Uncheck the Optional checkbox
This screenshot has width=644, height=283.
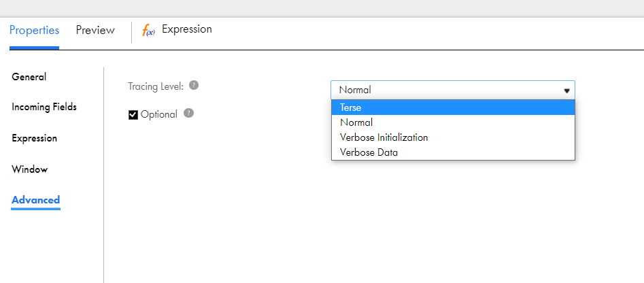pyautogui.click(x=133, y=114)
